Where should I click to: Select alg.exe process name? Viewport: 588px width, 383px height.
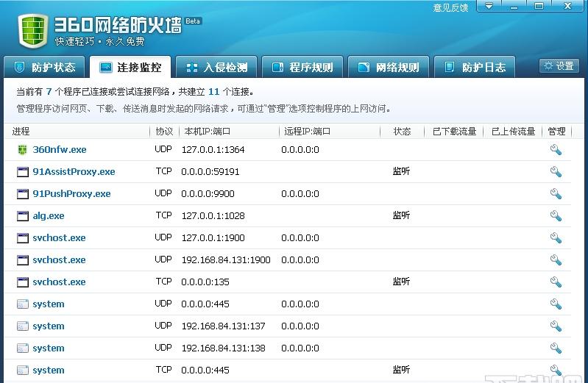coord(49,216)
